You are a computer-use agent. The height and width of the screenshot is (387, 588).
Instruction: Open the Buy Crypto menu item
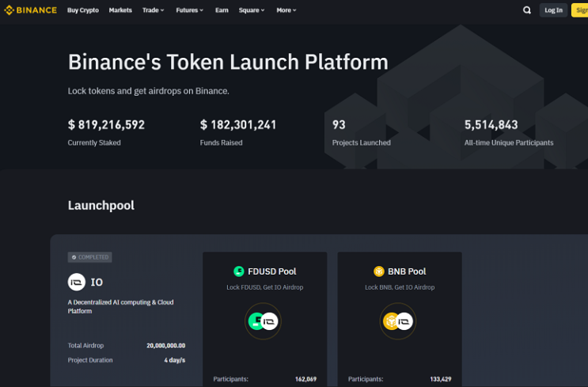[x=83, y=10]
